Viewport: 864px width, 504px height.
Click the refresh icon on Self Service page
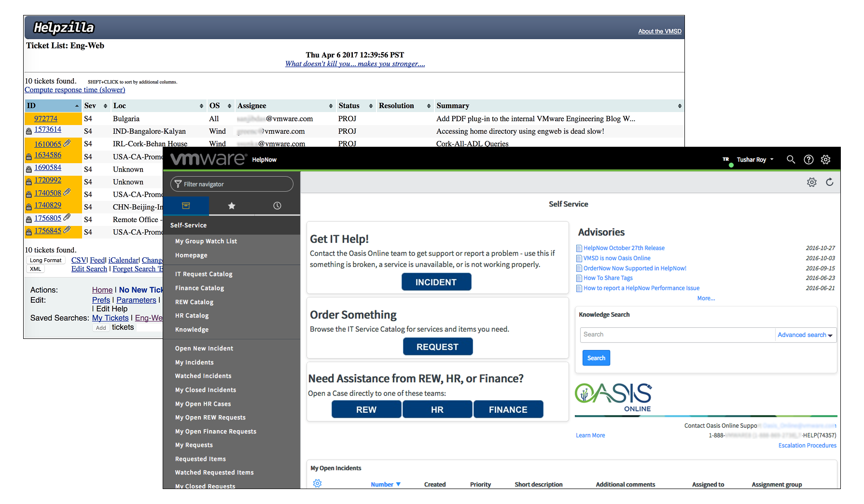coord(829,182)
